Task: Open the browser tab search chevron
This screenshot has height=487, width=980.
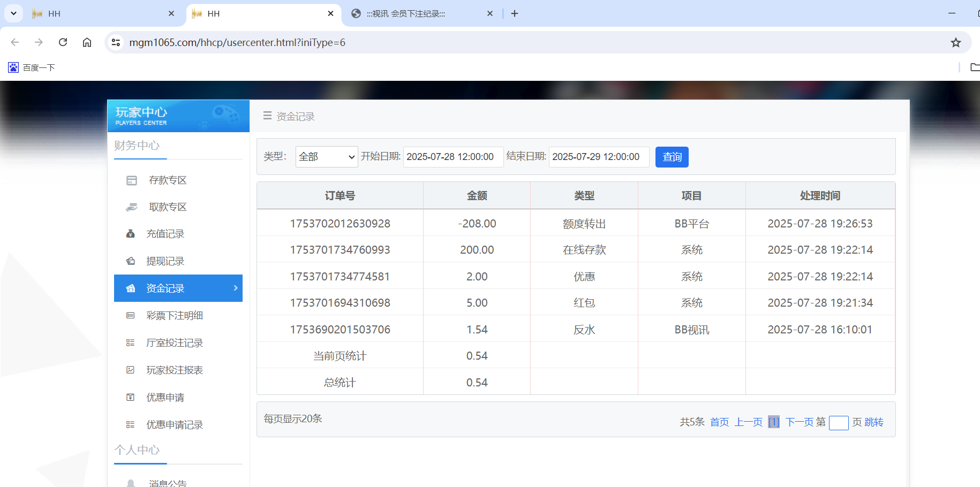Action: [x=13, y=13]
